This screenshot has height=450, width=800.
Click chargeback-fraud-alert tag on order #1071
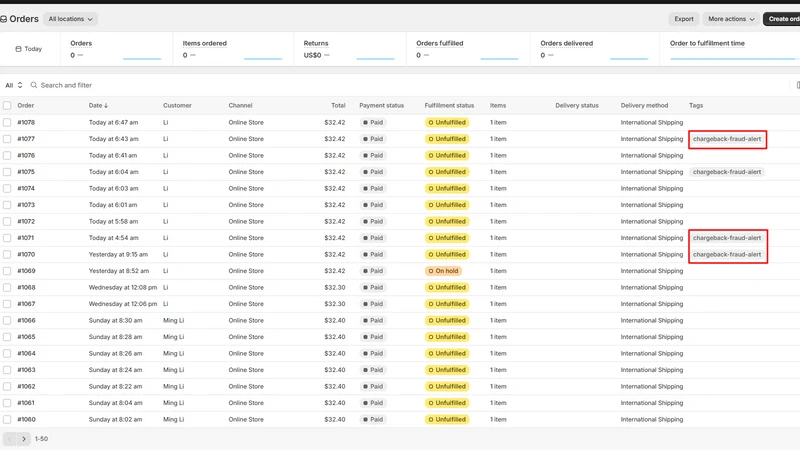click(x=727, y=238)
